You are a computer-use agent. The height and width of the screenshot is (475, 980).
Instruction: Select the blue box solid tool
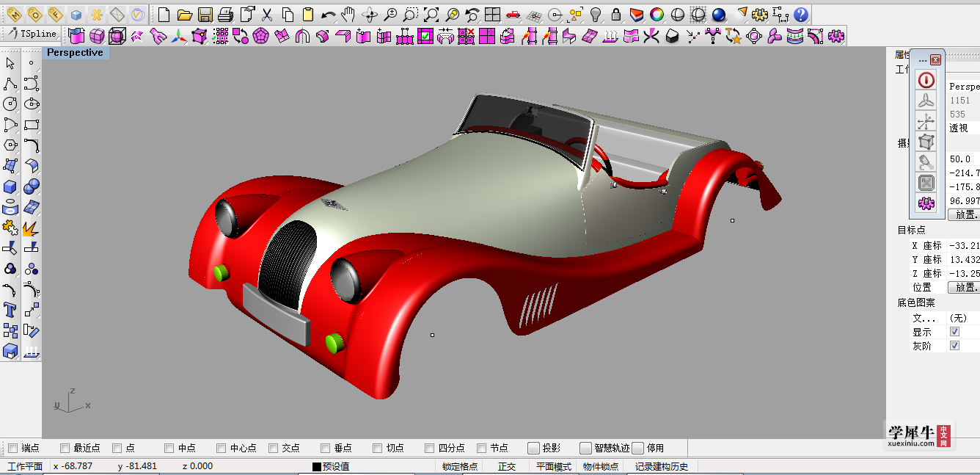pyautogui.click(x=10, y=186)
